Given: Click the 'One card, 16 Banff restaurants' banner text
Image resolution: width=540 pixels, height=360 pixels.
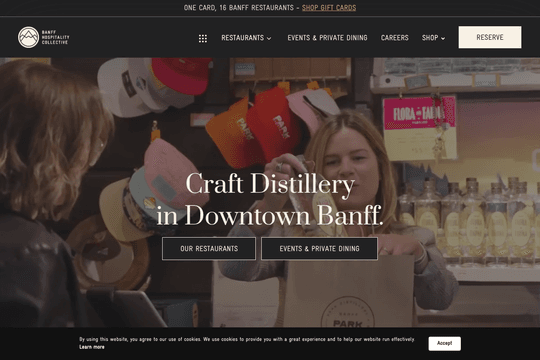Looking at the screenshot, I should click(x=239, y=8).
